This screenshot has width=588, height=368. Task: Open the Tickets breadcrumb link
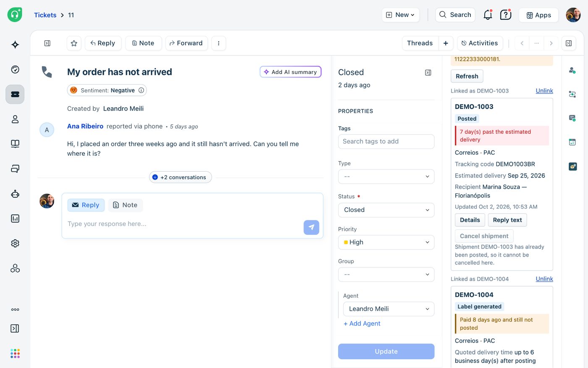45,15
